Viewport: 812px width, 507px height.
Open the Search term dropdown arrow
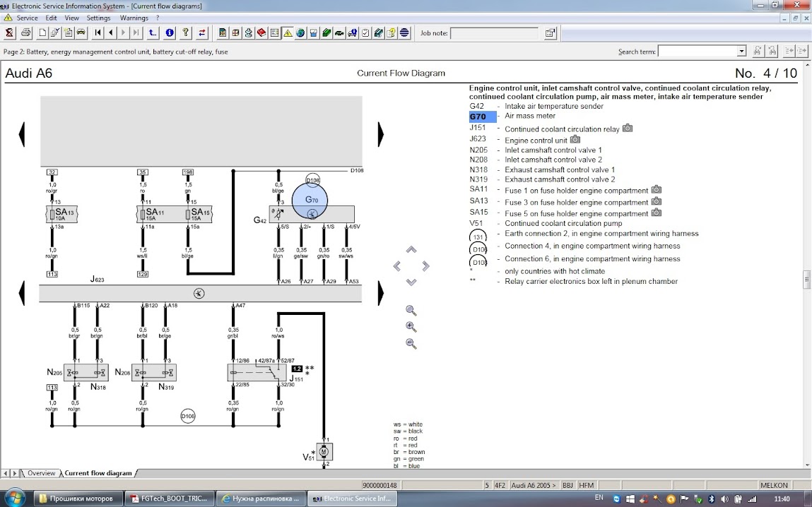point(741,52)
